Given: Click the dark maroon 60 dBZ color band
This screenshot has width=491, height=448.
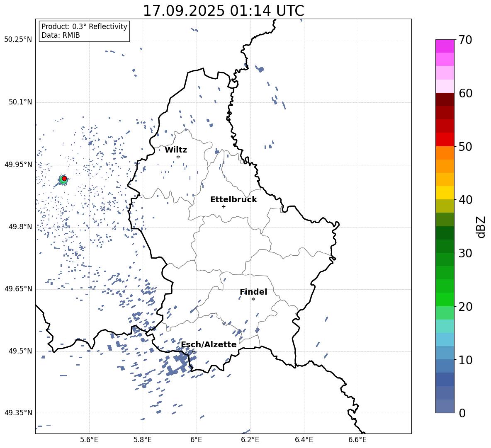Looking at the screenshot, I should tap(445, 99).
